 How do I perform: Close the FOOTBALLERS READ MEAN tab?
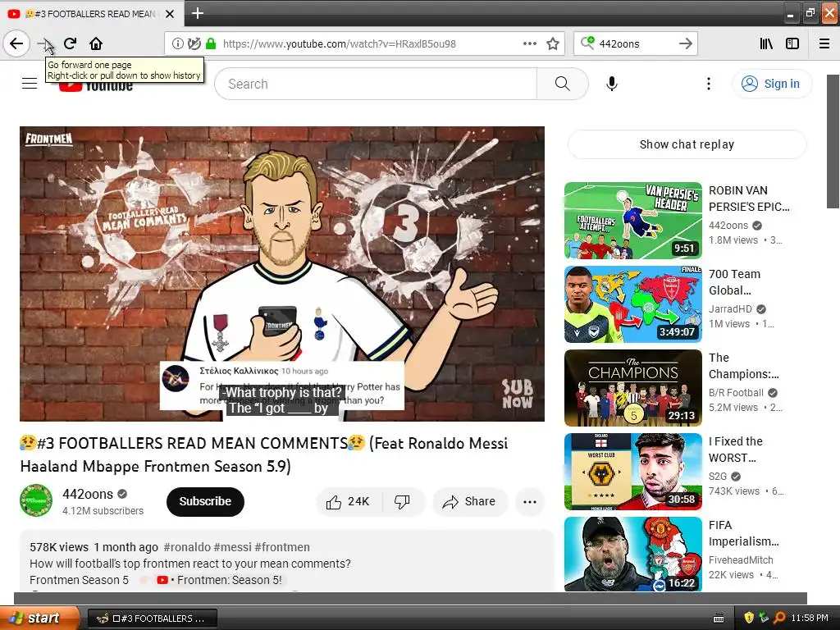point(170,14)
